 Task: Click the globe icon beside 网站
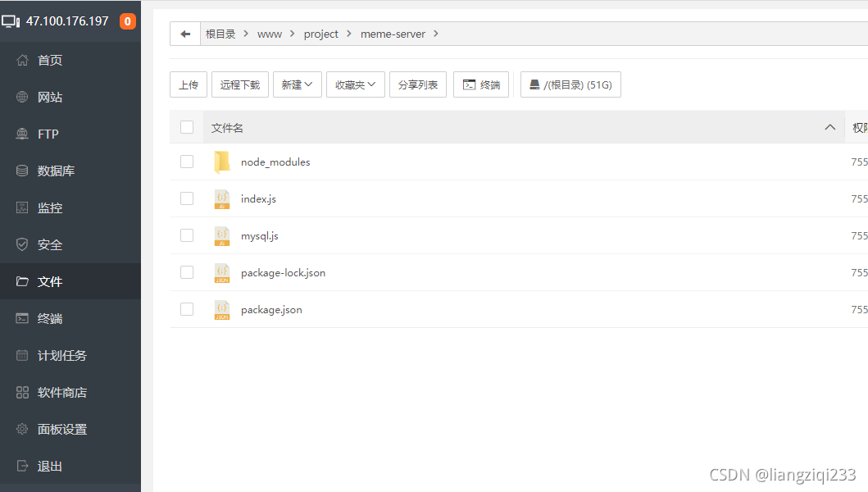click(22, 97)
